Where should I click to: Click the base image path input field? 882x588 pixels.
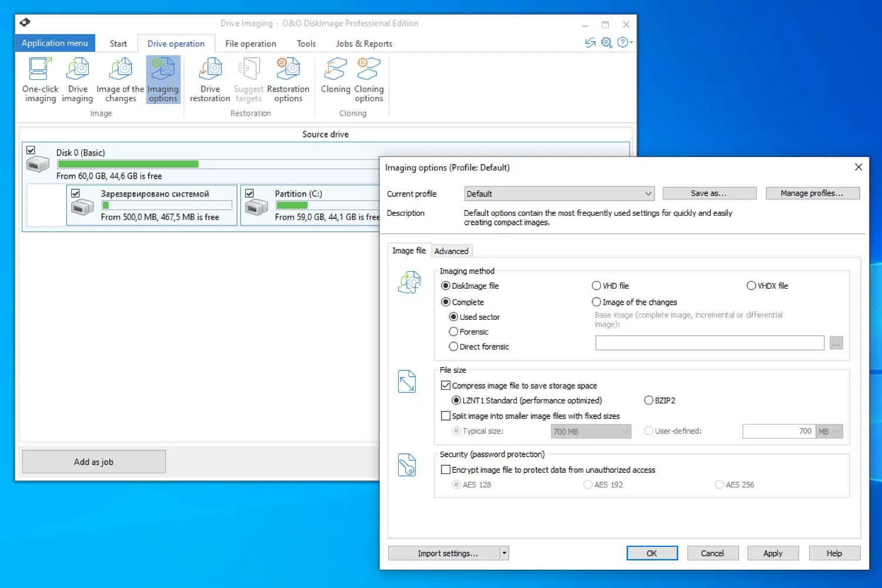[709, 343]
